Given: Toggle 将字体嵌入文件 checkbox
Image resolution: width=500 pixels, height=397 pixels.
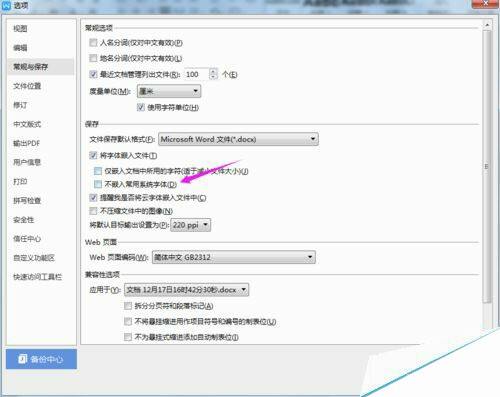Looking at the screenshot, I should tap(93, 155).
